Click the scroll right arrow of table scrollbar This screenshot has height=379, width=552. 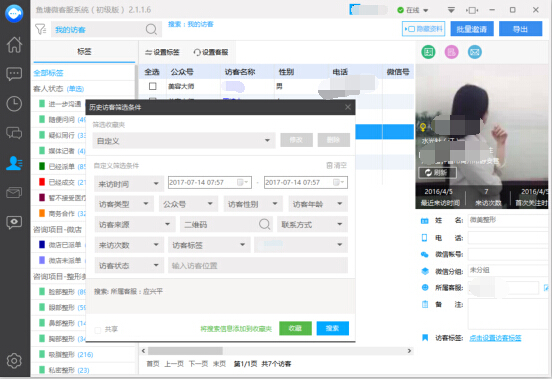coord(409,351)
